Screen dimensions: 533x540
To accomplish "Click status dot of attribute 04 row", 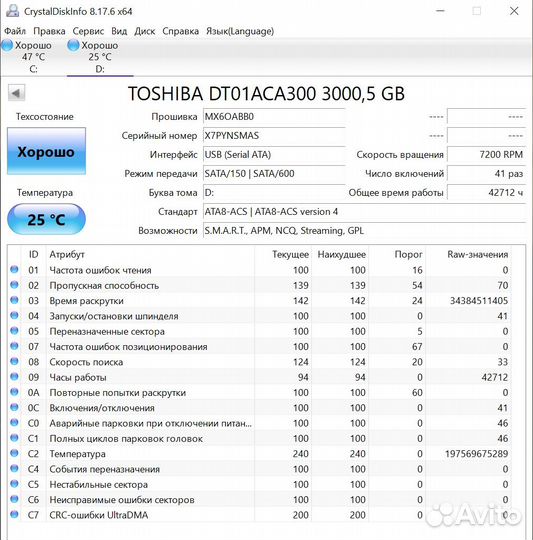I will 14,315.
